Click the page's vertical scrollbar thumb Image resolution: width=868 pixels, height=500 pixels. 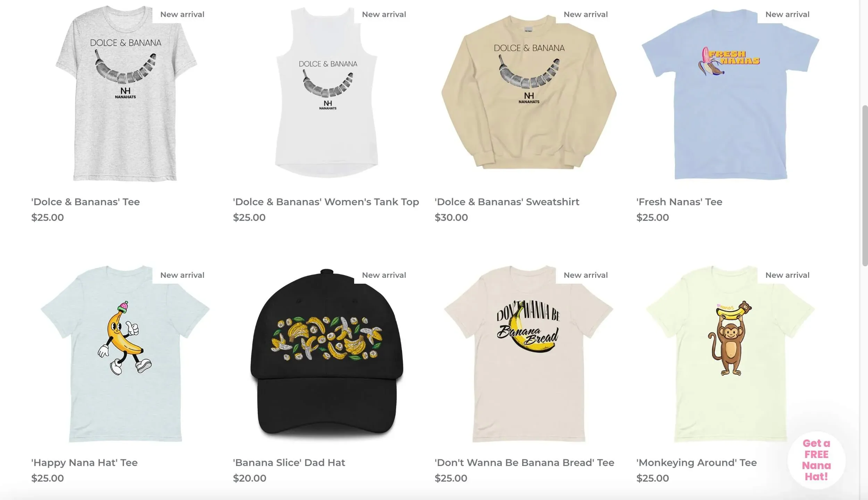(865, 186)
